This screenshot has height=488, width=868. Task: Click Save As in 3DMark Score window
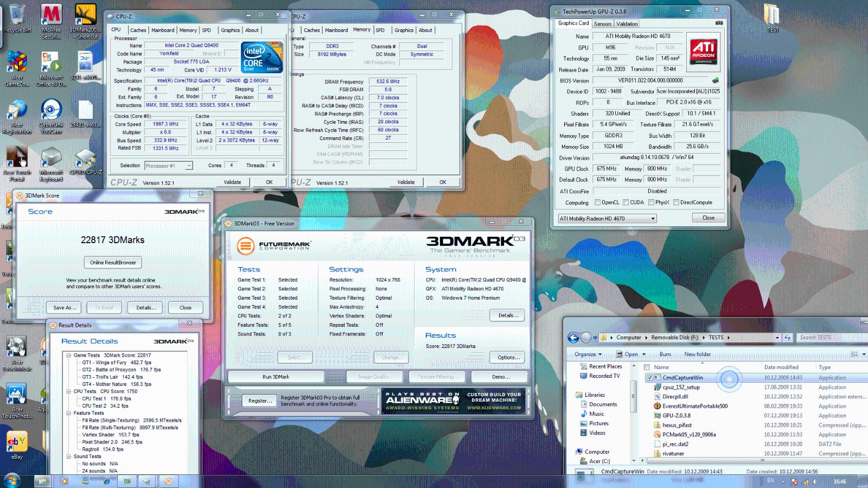click(x=64, y=308)
